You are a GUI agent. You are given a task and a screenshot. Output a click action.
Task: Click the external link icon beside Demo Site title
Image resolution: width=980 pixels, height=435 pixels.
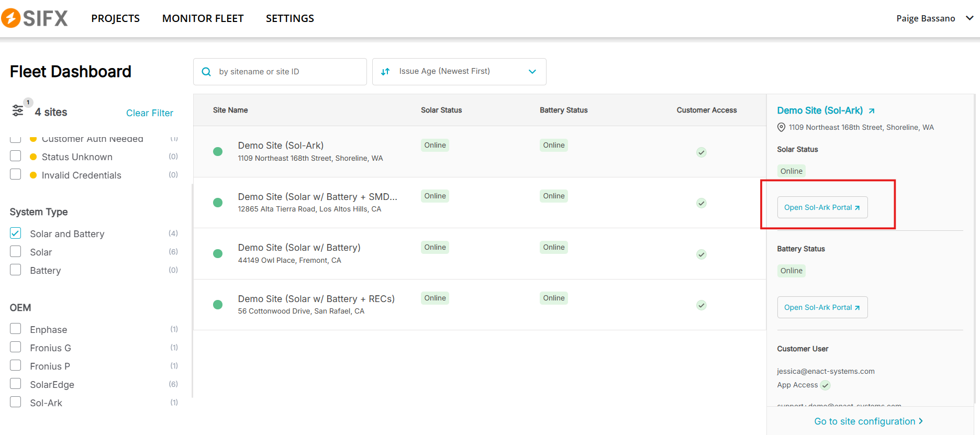click(872, 111)
